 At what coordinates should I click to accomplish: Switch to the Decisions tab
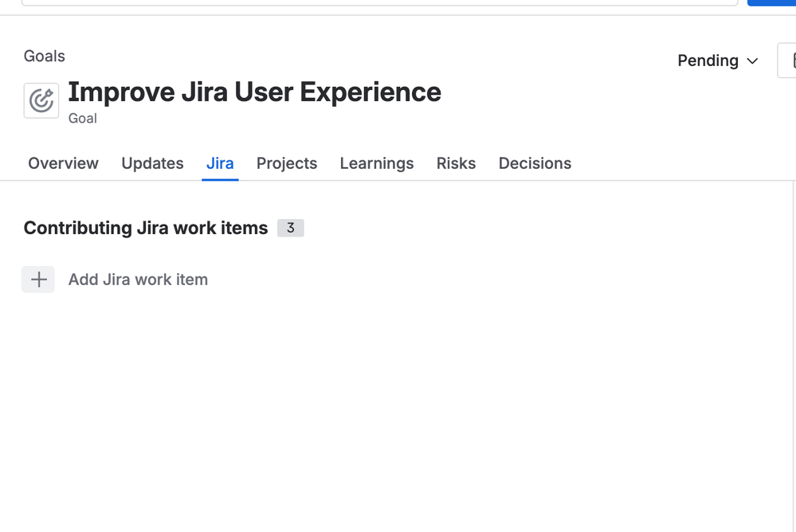tap(535, 163)
